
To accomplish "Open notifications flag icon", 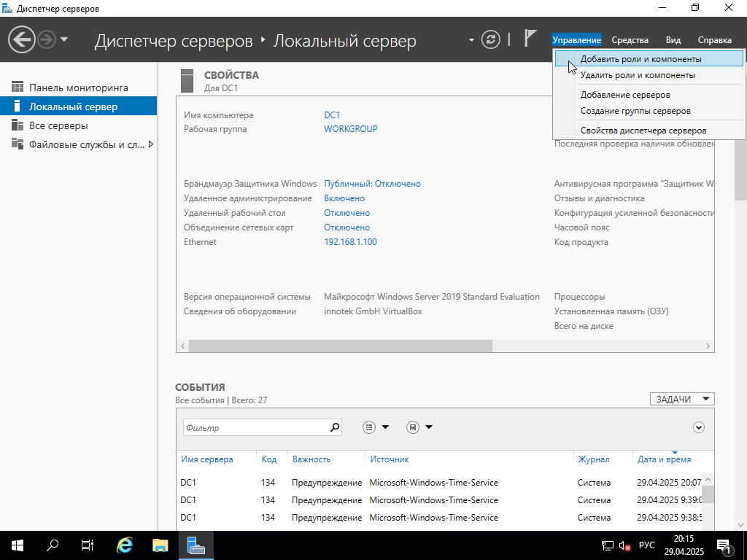I will [530, 38].
